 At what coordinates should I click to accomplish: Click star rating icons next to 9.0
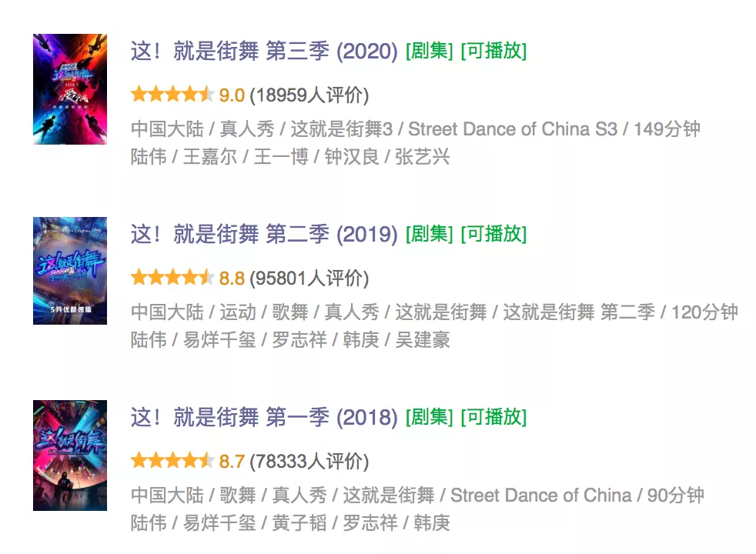coord(172,94)
